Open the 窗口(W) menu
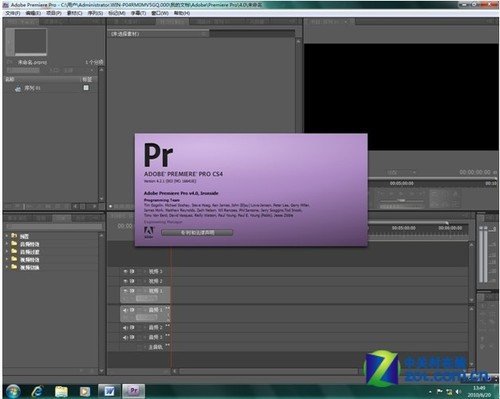 click(x=160, y=13)
